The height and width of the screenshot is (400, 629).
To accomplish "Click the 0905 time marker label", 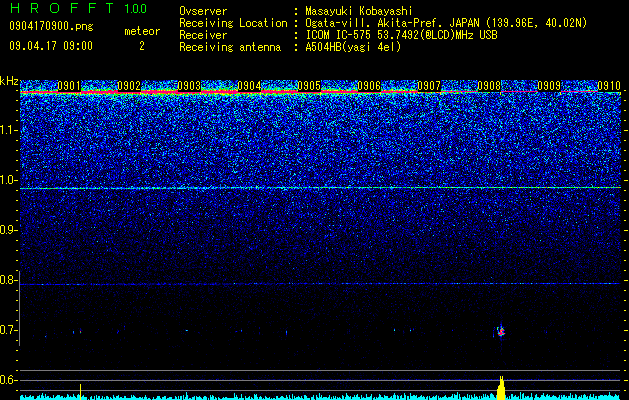I will (x=309, y=85).
